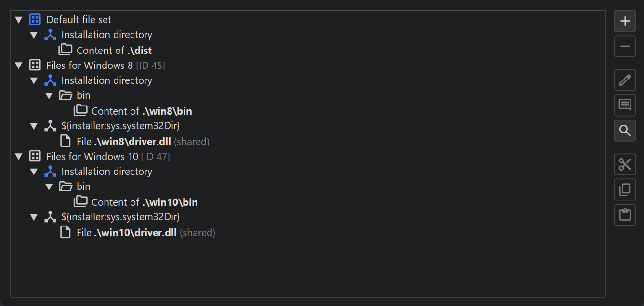
Task: Collapse the bin folder under Windows 8
Action: pos(49,96)
